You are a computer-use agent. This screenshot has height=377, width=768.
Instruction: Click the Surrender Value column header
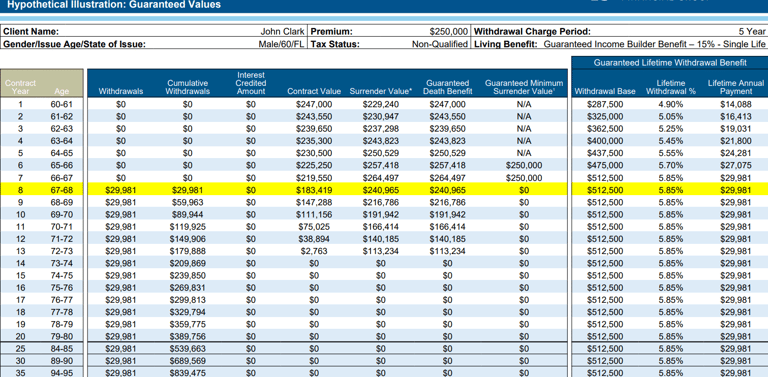pos(381,92)
